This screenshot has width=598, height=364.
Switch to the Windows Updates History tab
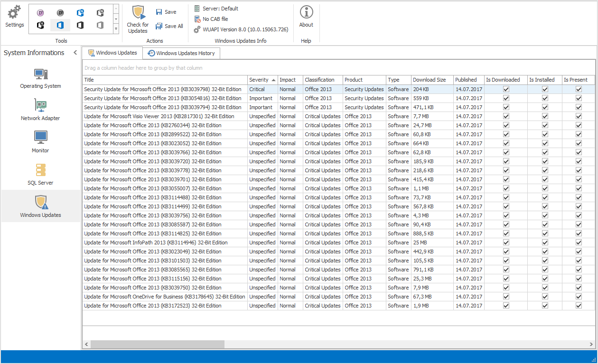[181, 53]
